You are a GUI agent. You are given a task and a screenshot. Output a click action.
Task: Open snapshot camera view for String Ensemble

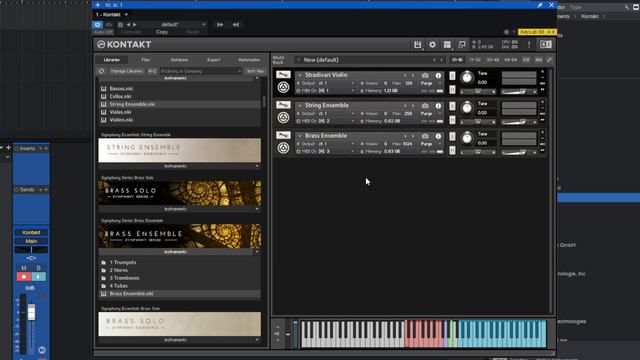coord(425,106)
